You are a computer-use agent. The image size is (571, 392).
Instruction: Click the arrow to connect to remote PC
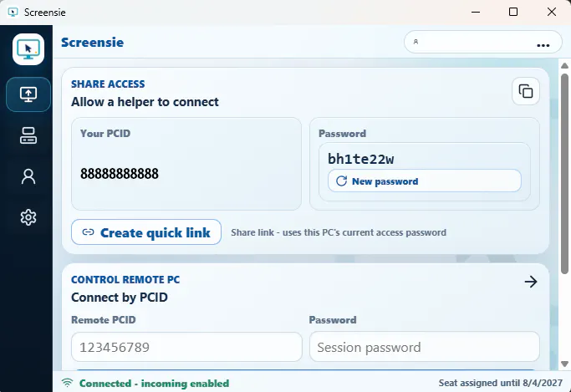click(x=531, y=282)
